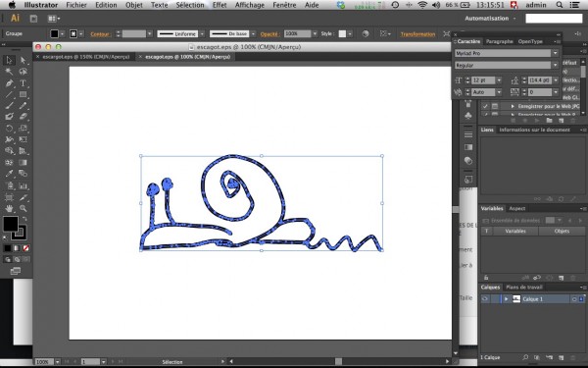Screen dimensions: 588x368
Task: Switch to Plans de travail tab
Action: (x=524, y=288)
